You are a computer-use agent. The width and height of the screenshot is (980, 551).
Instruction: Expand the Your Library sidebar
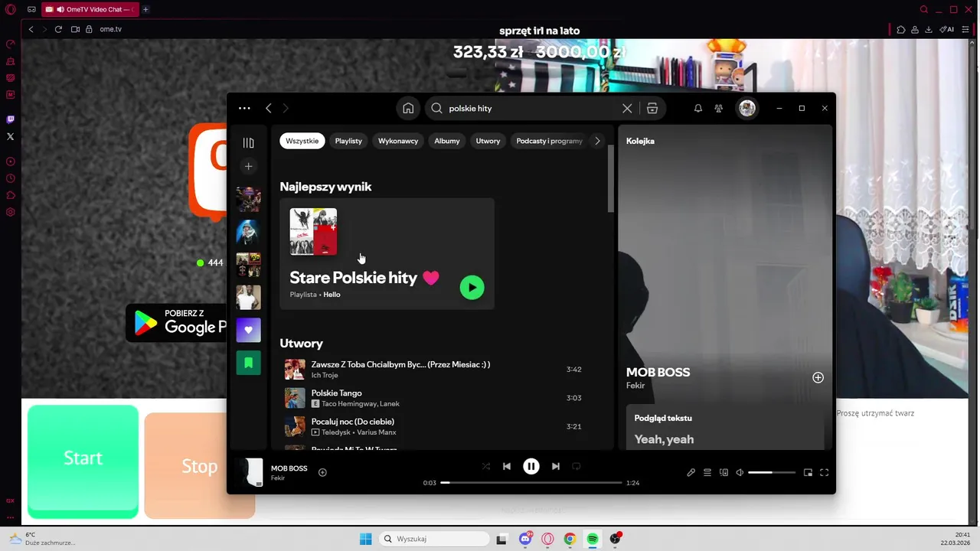(x=248, y=143)
